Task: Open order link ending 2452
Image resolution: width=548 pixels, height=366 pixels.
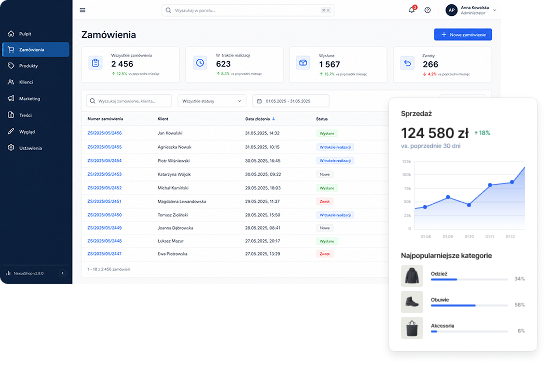Action: pos(104,188)
